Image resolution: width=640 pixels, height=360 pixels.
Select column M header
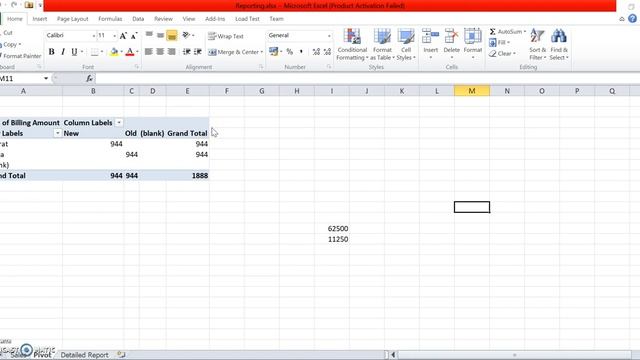coord(472,91)
